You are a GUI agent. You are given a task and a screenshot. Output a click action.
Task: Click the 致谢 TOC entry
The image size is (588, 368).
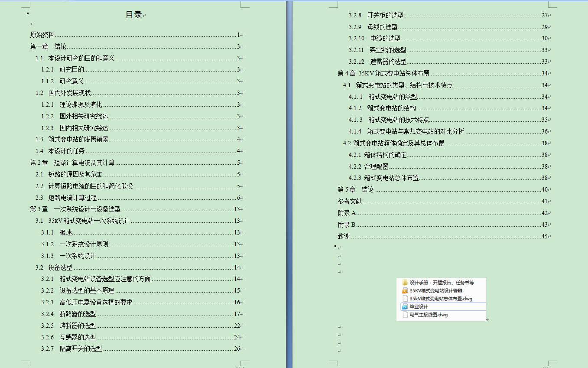tap(344, 236)
